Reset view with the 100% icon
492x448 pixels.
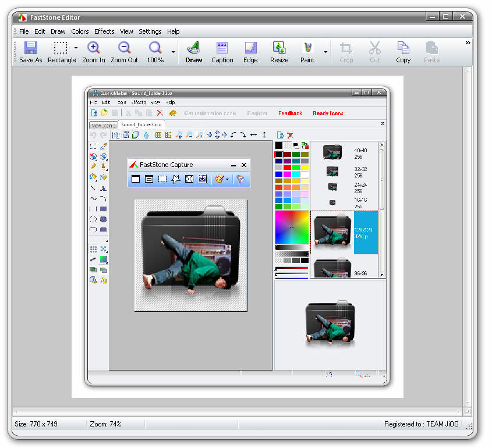click(155, 52)
